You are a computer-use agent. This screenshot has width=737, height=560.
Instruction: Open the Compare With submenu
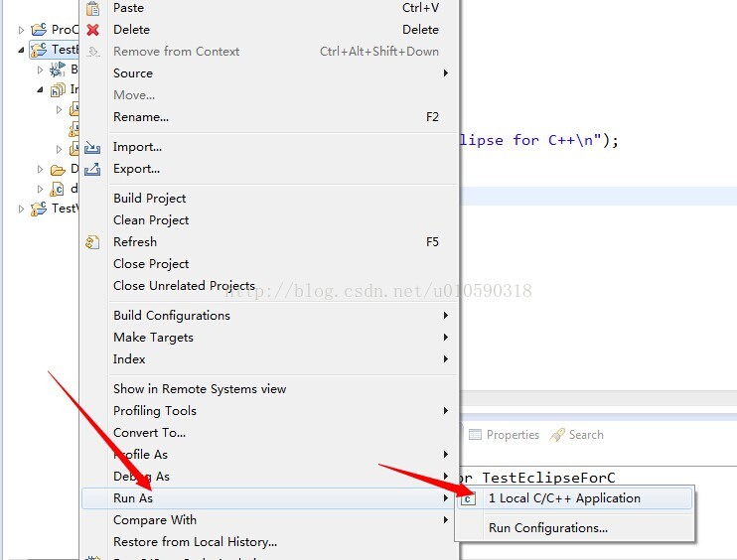[x=269, y=520]
